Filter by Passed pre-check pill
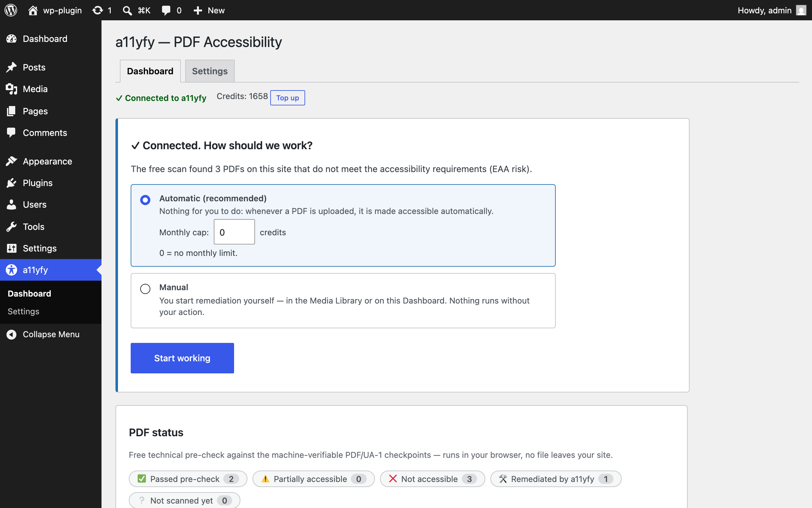Screen dimensions: 812x508 (x=188, y=479)
